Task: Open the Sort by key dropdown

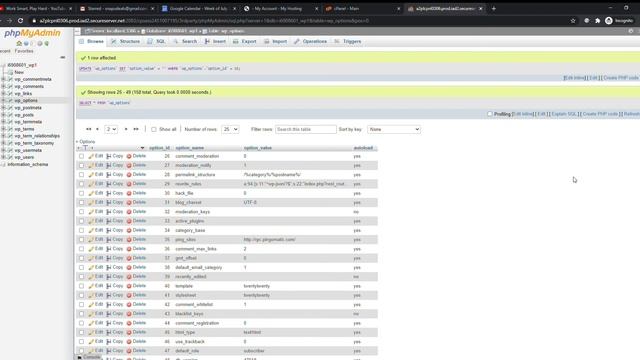Action: coord(393,129)
